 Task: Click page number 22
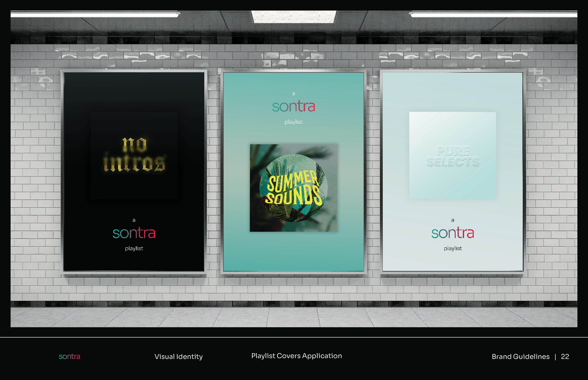coord(565,357)
